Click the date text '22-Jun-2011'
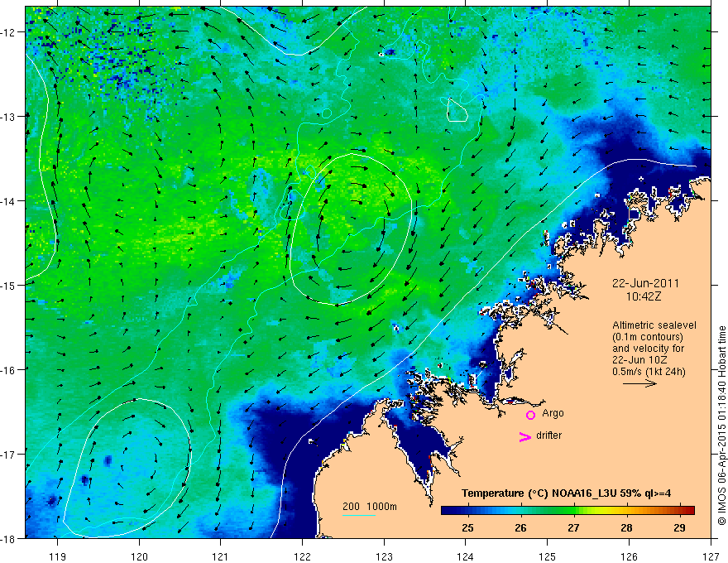This screenshot has width=728, height=563. click(x=645, y=283)
